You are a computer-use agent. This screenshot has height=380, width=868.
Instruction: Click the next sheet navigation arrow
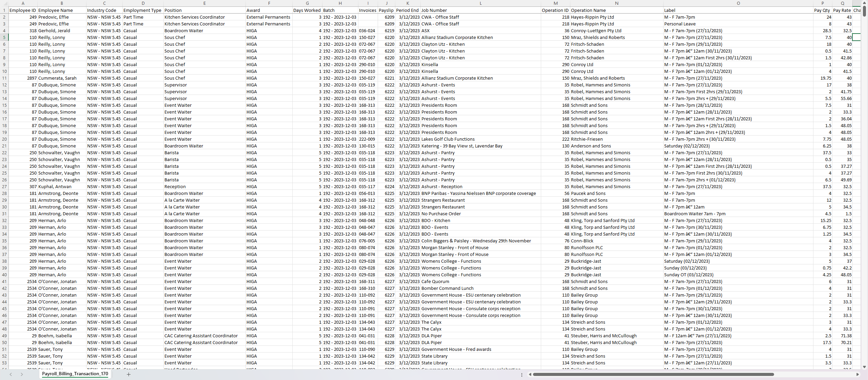22,374
